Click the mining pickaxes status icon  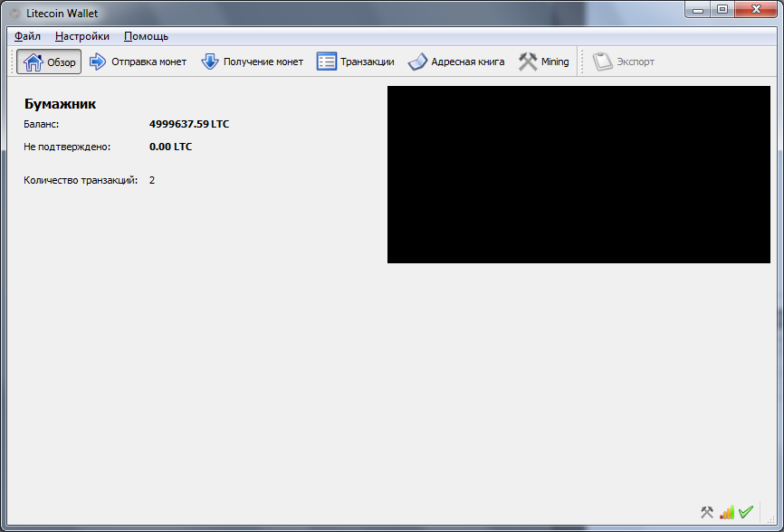(707, 512)
